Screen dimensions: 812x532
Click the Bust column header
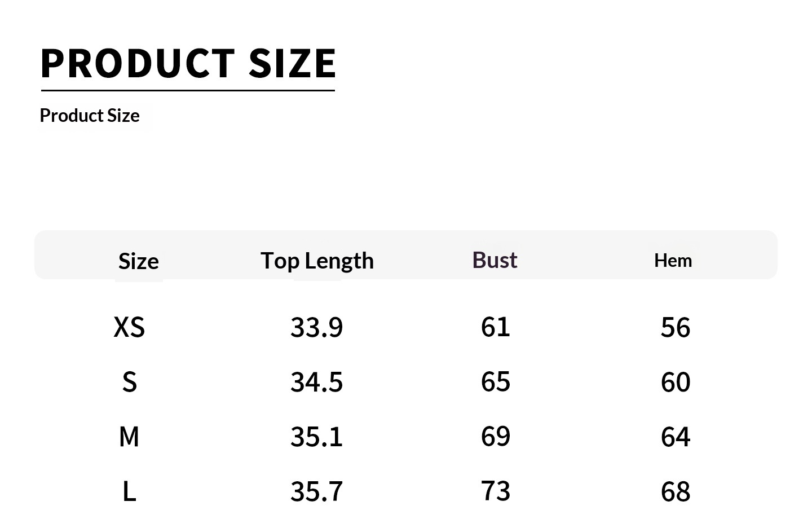click(x=495, y=260)
